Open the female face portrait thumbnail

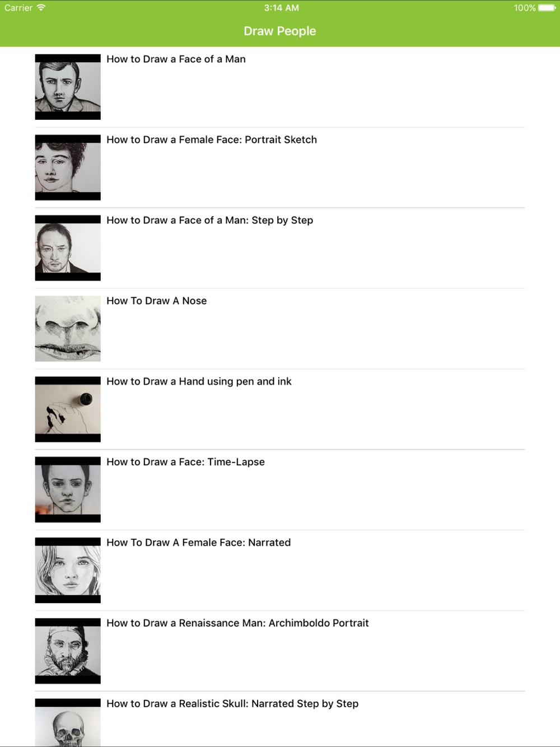coord(68,167)
